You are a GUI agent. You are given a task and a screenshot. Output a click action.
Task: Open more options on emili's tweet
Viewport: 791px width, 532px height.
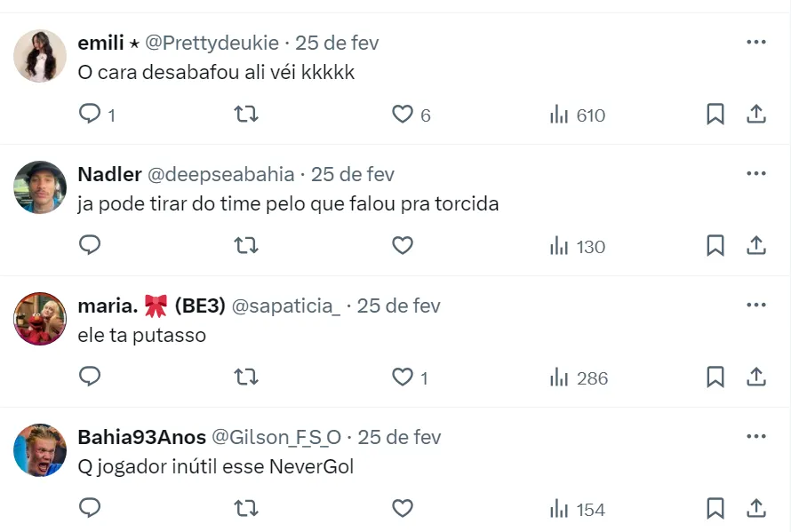755,42
